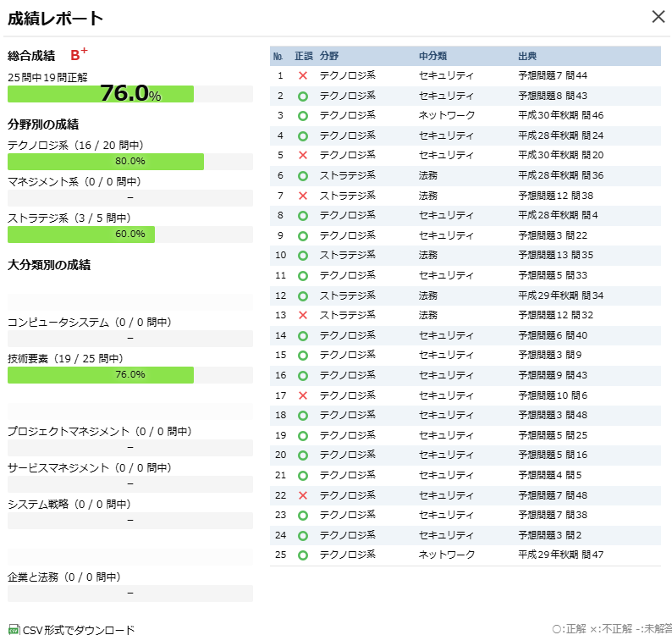Click the CSV file icon at bottom
The image size is (672, 635).
(14, 629)
